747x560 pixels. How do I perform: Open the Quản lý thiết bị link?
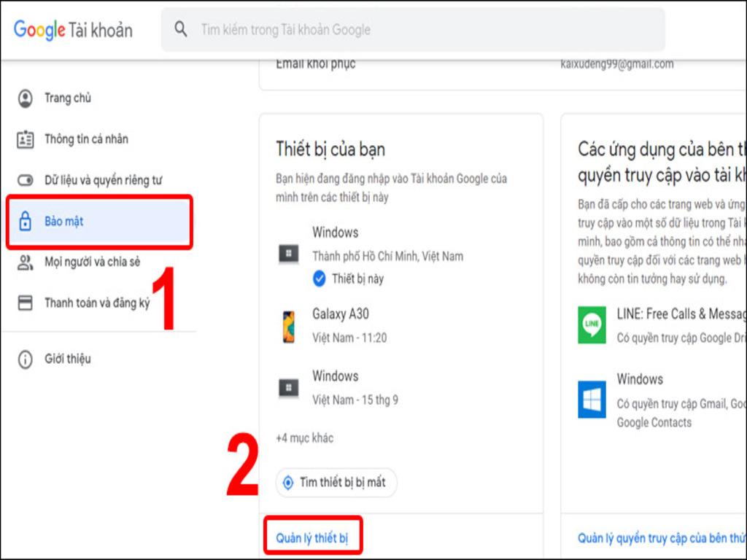(312, 538)
